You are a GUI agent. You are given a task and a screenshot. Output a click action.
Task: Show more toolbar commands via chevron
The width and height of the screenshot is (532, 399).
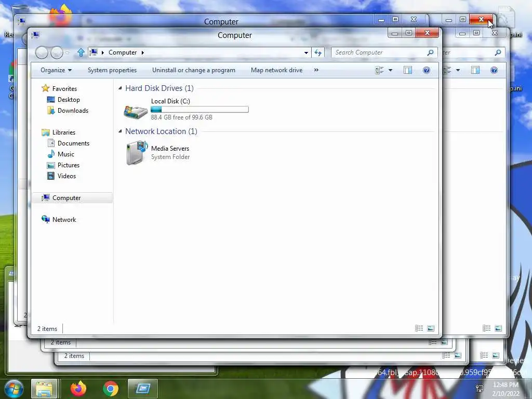tap(316, 70)
